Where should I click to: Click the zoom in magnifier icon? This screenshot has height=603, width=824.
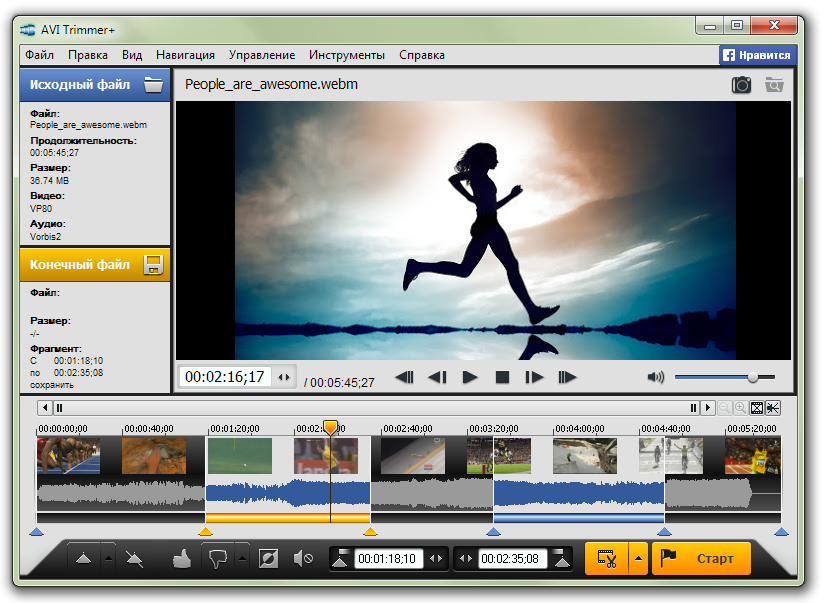point(740,408)
